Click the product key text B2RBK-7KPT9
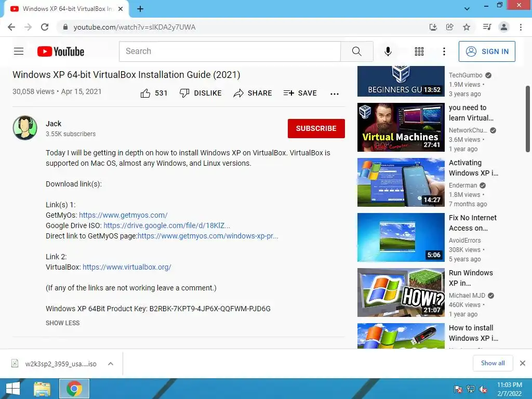The height and width of the screenshot is (399, 532). pyautogui.click(x=210, y=309)
